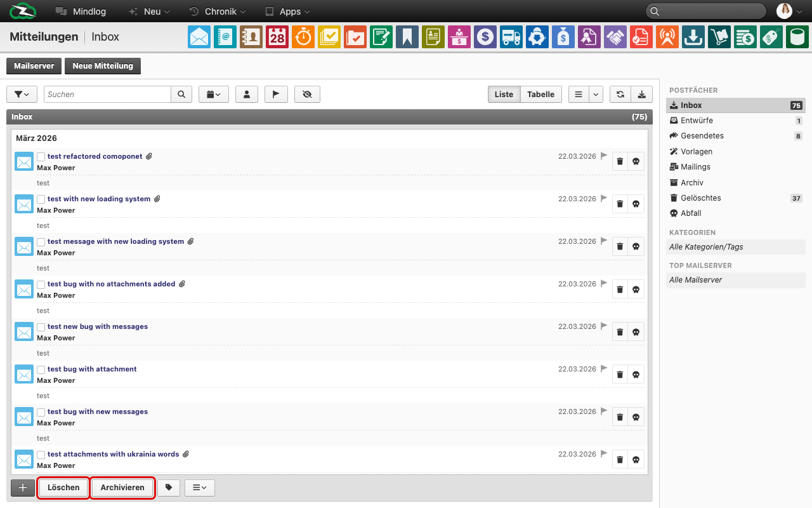
Task: Check the 'test bug with new messages' checkbox
Action: (x=41, y=412)
